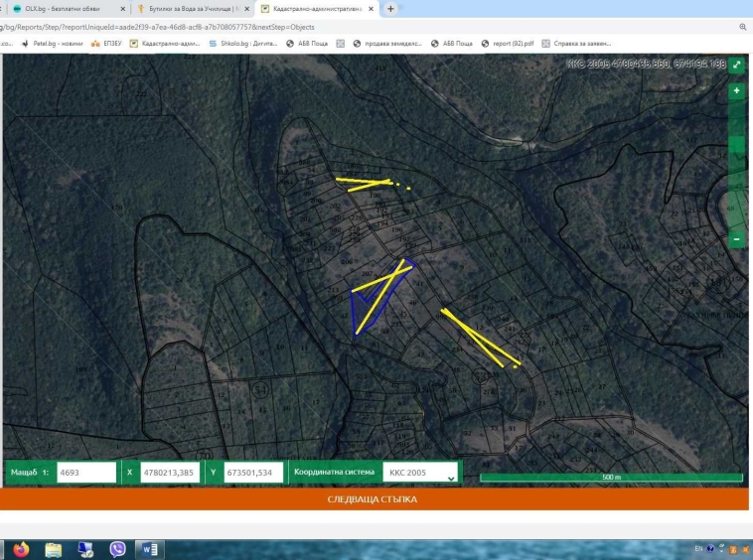Click the Y coordinate input field
Image resolution: width=753 pixels, height=560 pixels.
point(253,473)
